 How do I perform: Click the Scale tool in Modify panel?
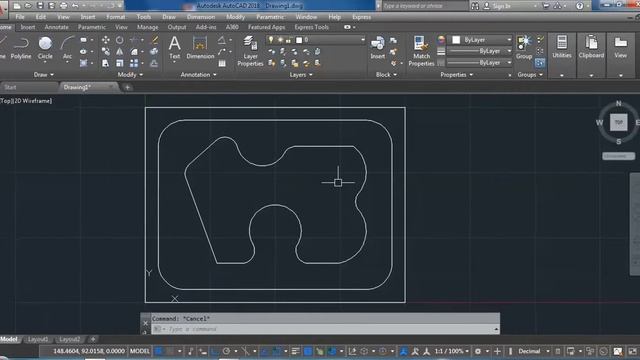[120, 63]
